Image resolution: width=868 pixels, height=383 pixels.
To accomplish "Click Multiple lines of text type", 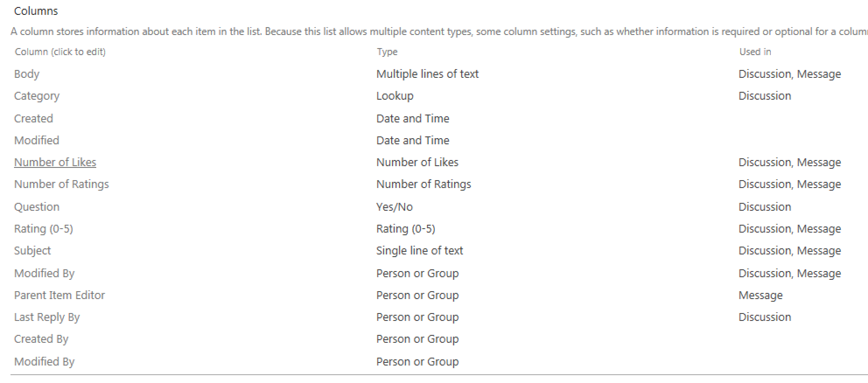I will click(427, 74).
